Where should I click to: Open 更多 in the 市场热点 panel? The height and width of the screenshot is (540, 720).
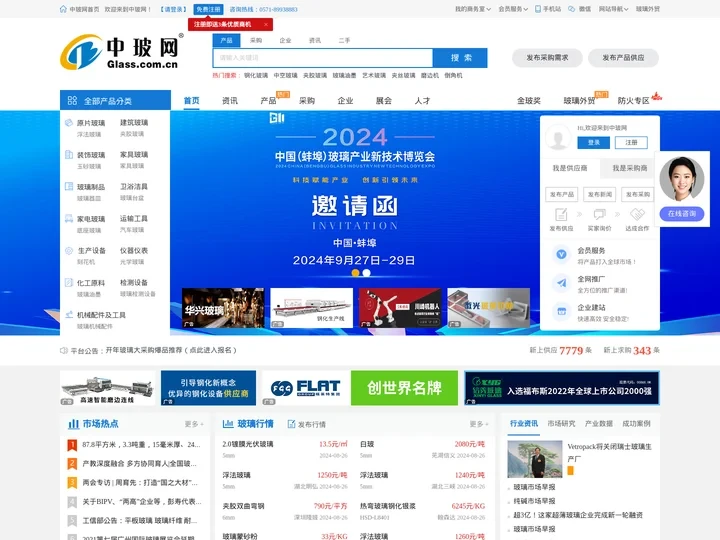click(194, 424)
